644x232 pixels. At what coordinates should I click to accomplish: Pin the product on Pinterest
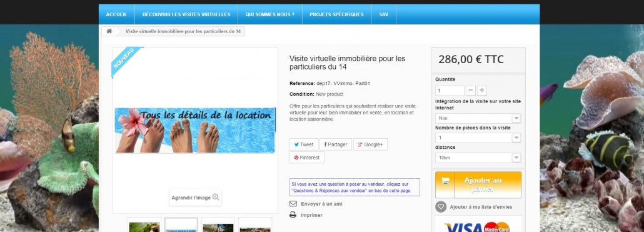click(x=307, y=158)
